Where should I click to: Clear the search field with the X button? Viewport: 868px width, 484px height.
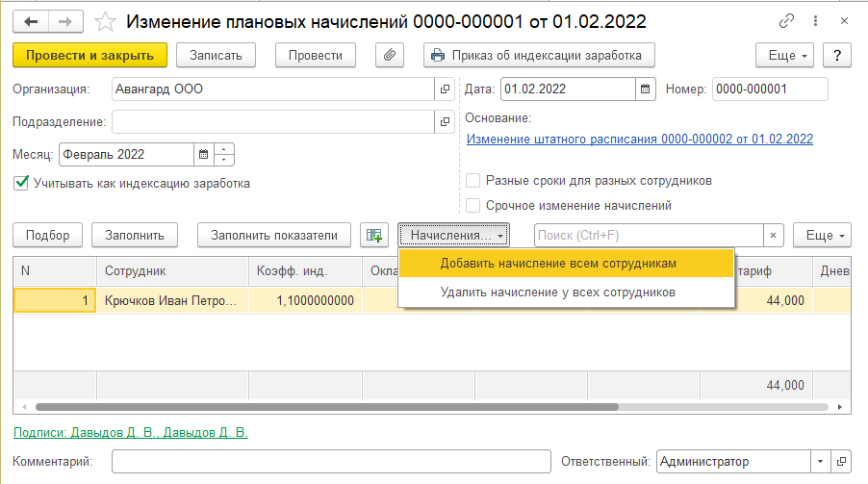pos(773,235)
